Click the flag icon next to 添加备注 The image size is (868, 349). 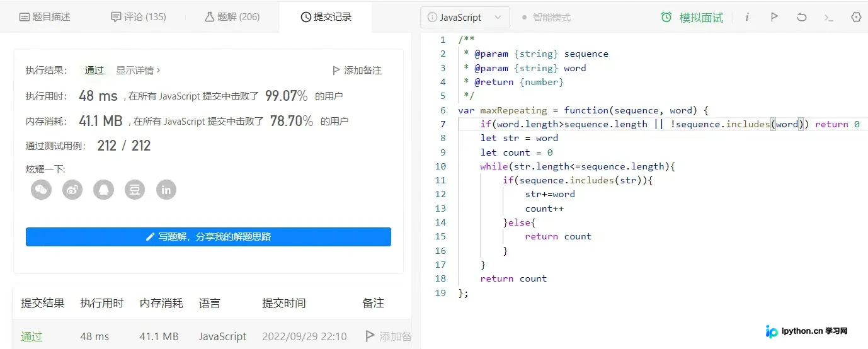(x=336, y=71)
